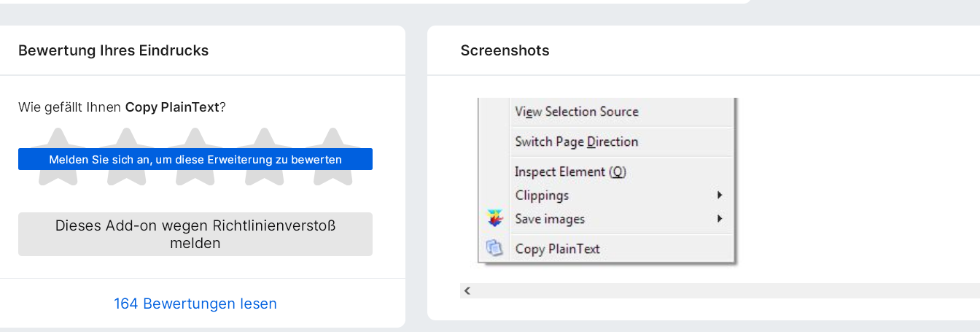This screenshot has width=980, height=332.
Task: Select 'Switch Page Direction' menu entry
Action: tap(576, 142)
